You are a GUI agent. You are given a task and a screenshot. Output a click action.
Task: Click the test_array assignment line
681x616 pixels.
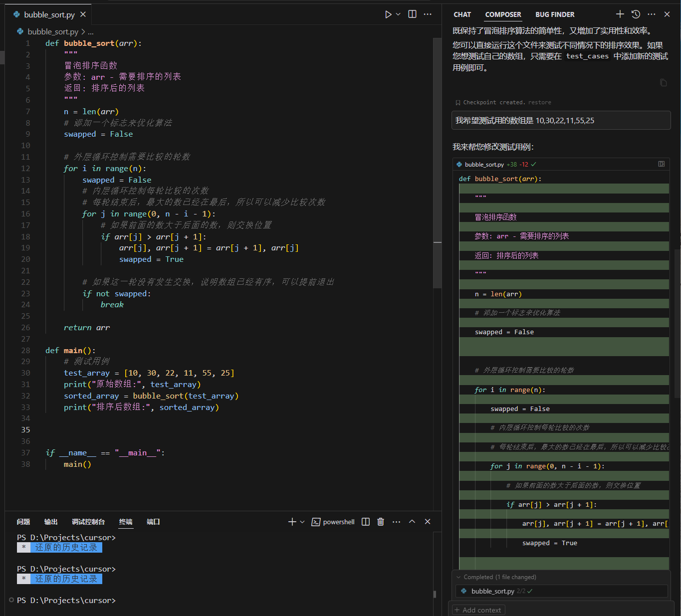coord(149,373)
